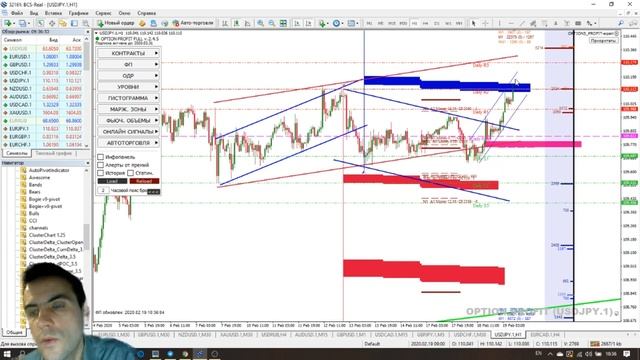
Task: Expand the МАРЖ. ЗОНЫ panel menu
Action: (128, 109)
